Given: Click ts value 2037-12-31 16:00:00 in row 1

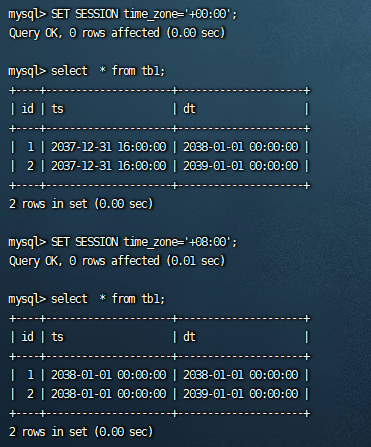Looking at the screenshot, I should [109, 147].
